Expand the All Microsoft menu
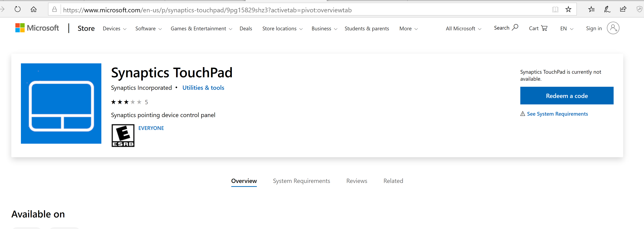Viewport: 644px width, 229px height. (x=464, y=29)
